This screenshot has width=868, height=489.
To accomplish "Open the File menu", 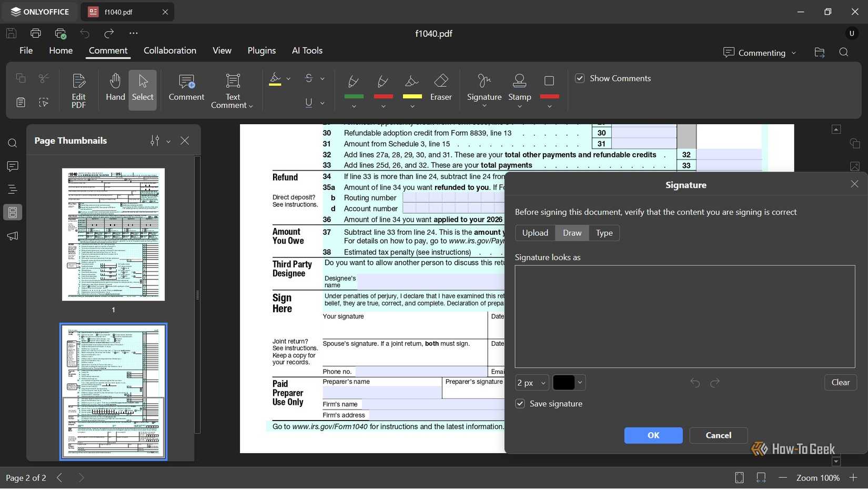I will tap(26, 51).
